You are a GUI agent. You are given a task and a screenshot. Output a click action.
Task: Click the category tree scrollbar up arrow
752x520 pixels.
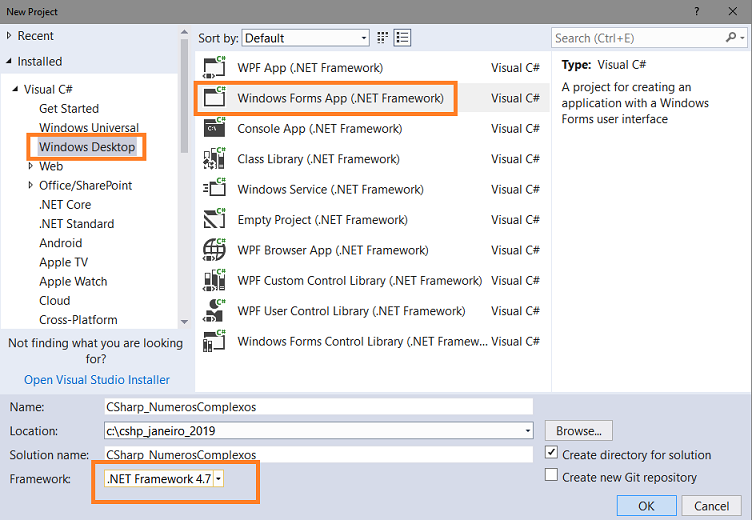(184, 32)
